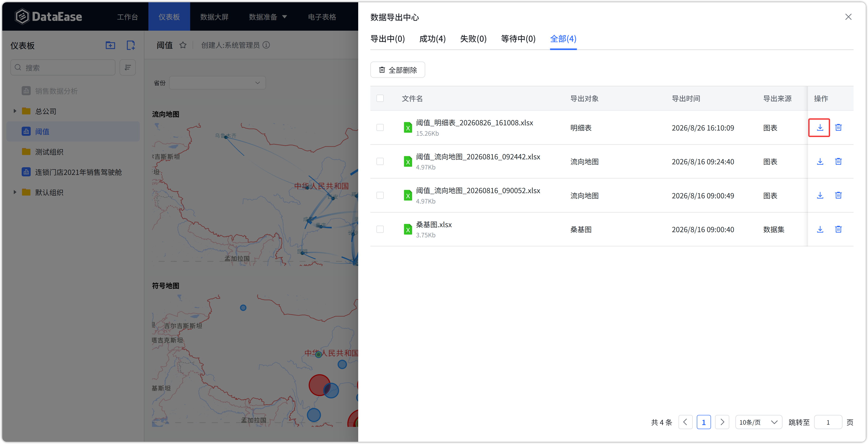The image size is (868, 444).
Task: Click Excel icon of 阈值_流向地图_20260816_092442.xlsx row
Action: 408,162
